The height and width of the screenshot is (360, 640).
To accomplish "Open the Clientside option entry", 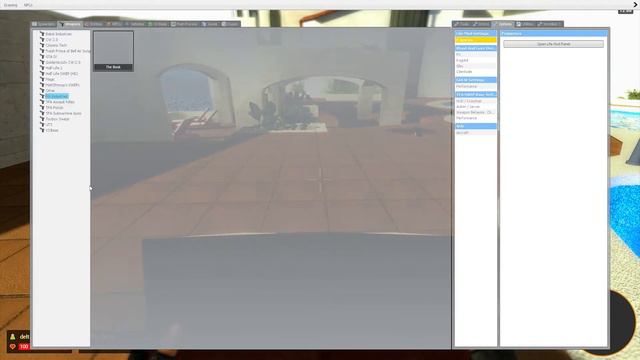I will pyautogui.click(x=476, y=71).
